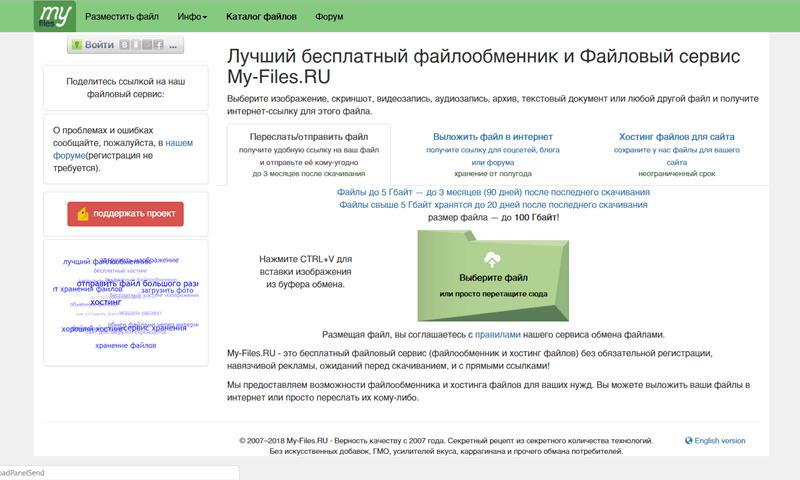The image size is (800, 480).
Task: Open the правилами service rules link
Action: pyautogui.click(x=497, y=334)
